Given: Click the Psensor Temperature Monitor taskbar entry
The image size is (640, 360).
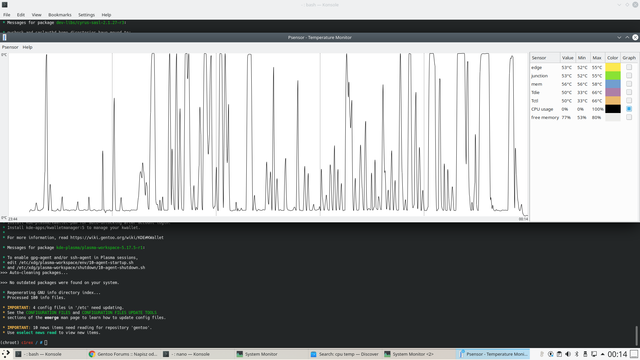Looking at the screenshot, I should click(493, 354).
